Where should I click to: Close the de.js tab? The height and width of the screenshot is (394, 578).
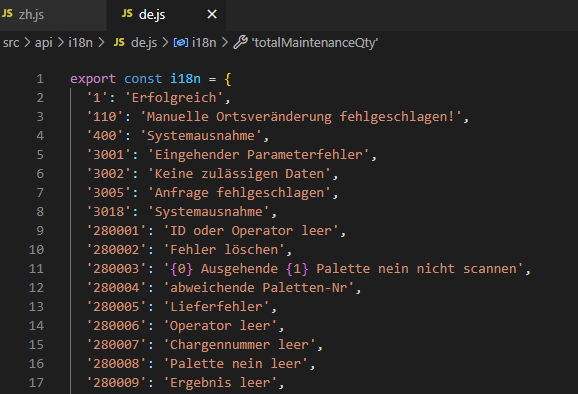pyautogui.click(x=212, y=14)
